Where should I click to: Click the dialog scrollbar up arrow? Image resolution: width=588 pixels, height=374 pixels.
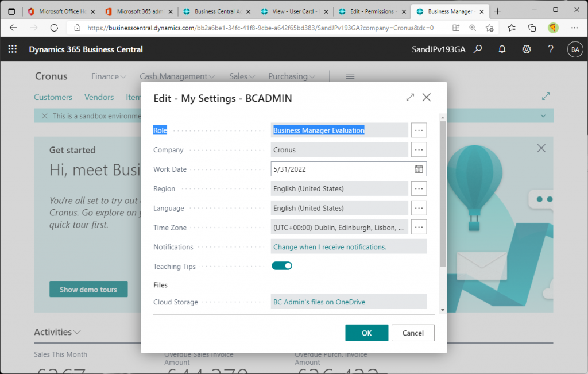tap(443, 117)
